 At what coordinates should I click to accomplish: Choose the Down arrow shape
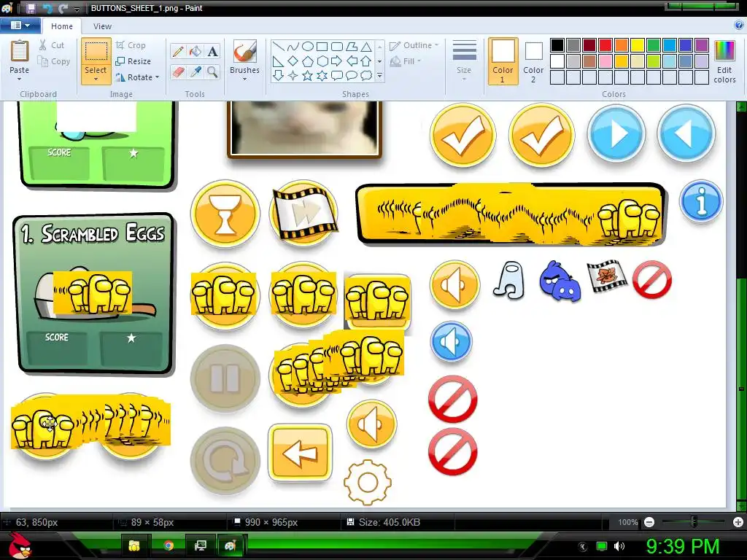pos(279,75)
